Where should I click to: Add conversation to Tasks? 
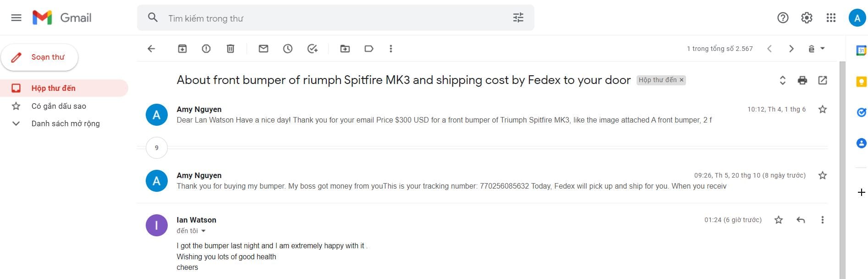pyautogui.click(x=313, y=49)
